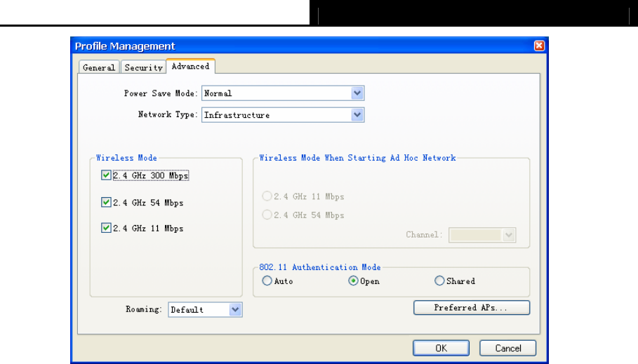Select the Advanced tab
The width and height of the screenshot is (638, 364).
tap(190, 67)
